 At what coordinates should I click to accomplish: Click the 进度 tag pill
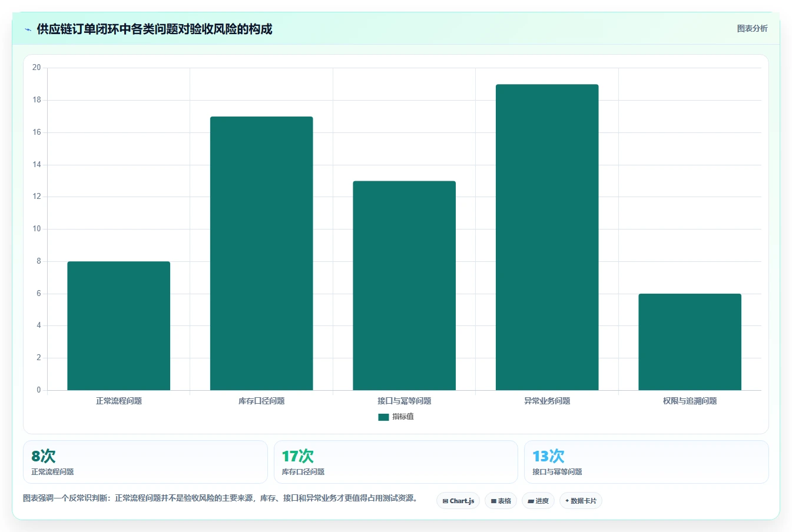point(538,501)
